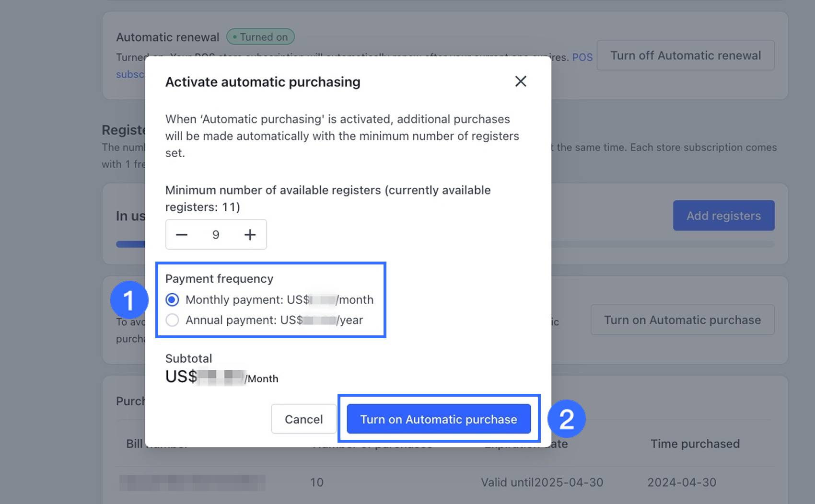Click the Add registers button

tap(723, 216)
